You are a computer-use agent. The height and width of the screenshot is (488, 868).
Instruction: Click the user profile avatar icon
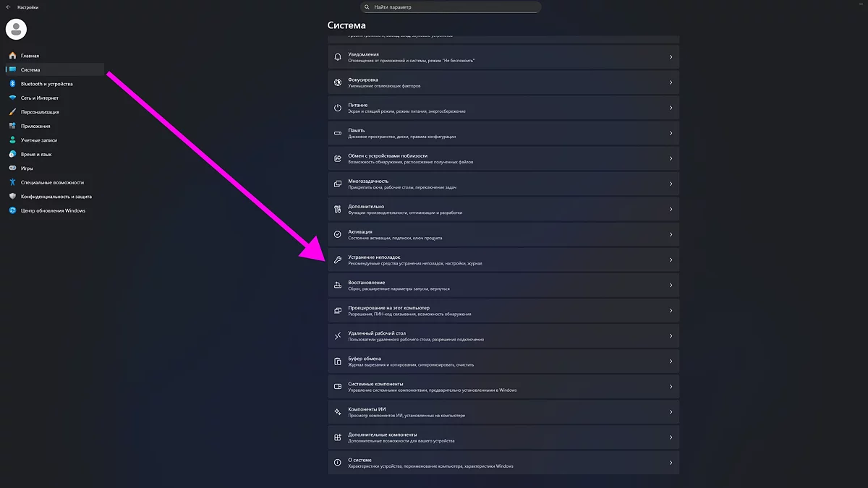[x=16, y=29]
